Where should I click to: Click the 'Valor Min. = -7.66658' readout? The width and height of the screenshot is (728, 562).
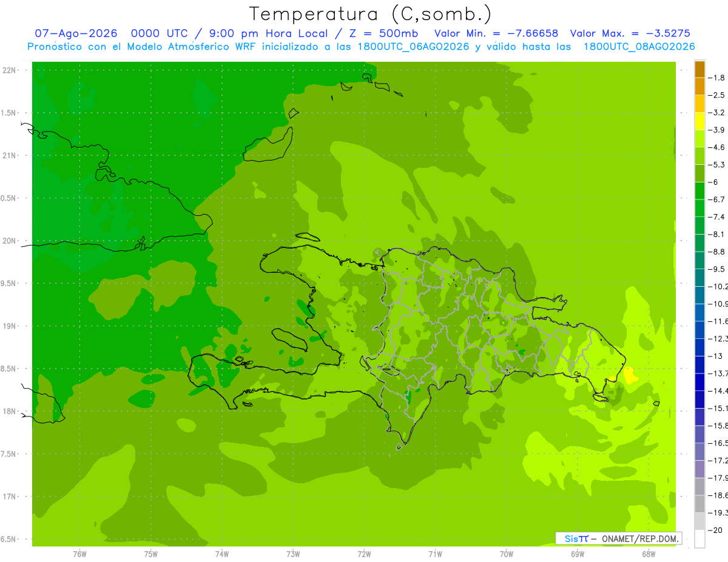point(497,34)
